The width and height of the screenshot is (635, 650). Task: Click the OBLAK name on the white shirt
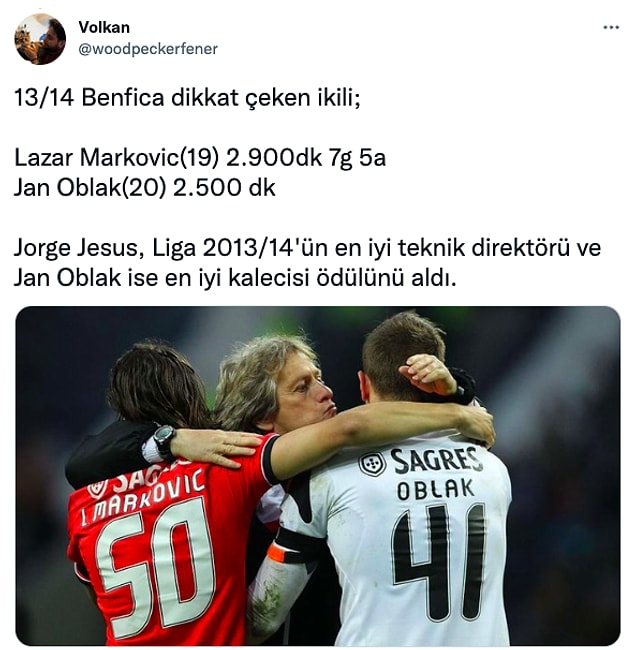(435, 489)
